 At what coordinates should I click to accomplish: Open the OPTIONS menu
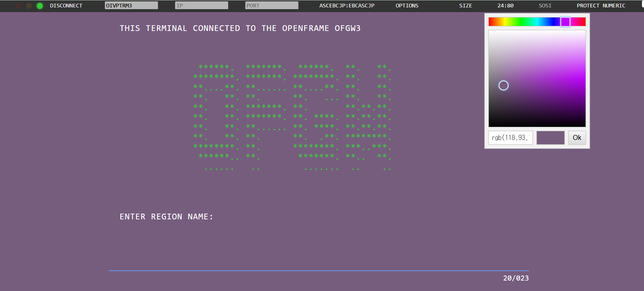(x=407, y=6)
